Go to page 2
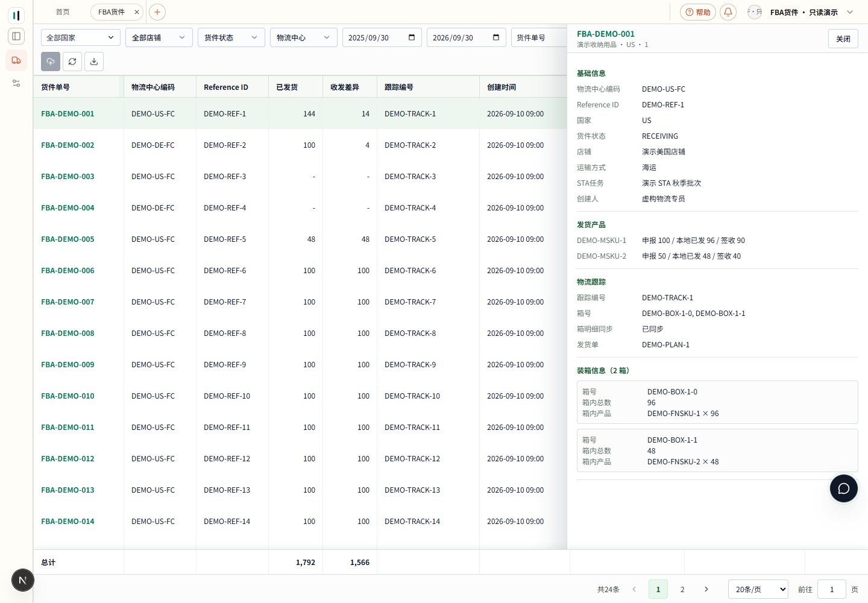This screenshot has width=868, height=603. point(682,589)
